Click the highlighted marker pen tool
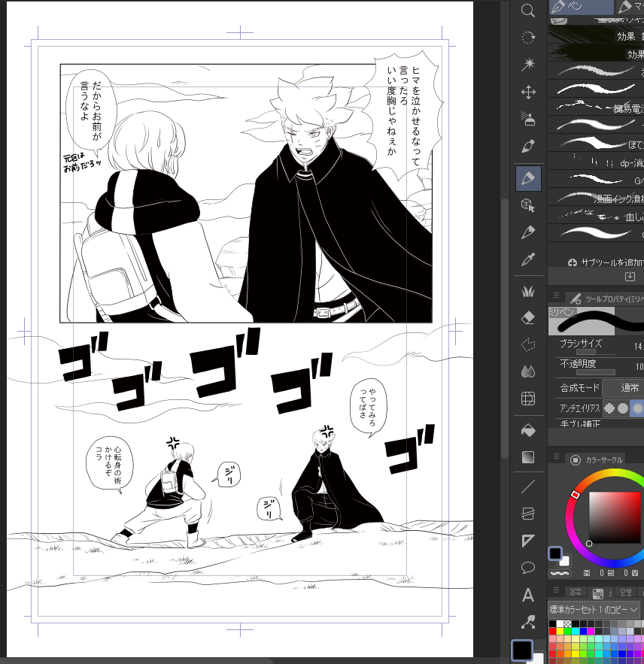Screen dimensions: 644x664 (x=528, y=178)
